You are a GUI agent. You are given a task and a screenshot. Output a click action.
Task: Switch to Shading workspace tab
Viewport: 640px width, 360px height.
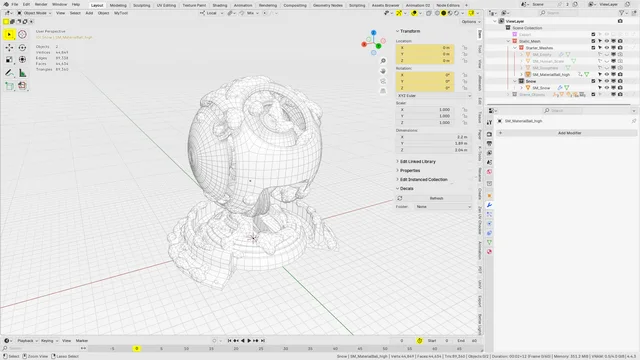[220, 5]
